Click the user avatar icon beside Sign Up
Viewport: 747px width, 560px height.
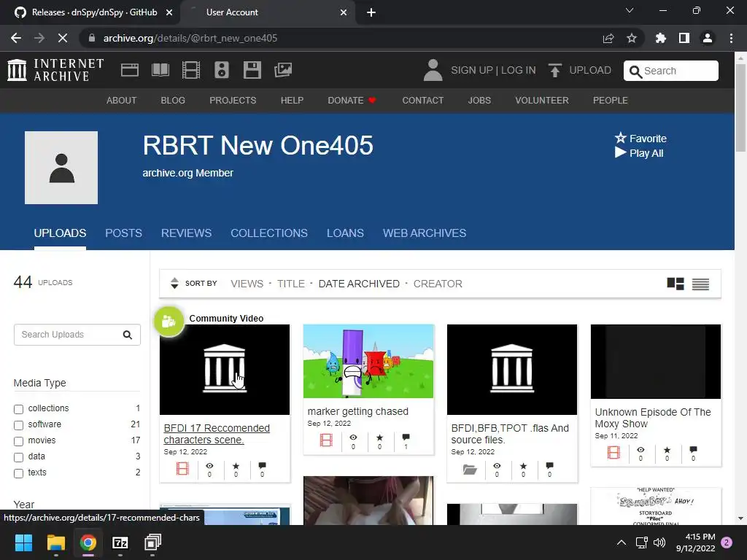tap(433, 70)
